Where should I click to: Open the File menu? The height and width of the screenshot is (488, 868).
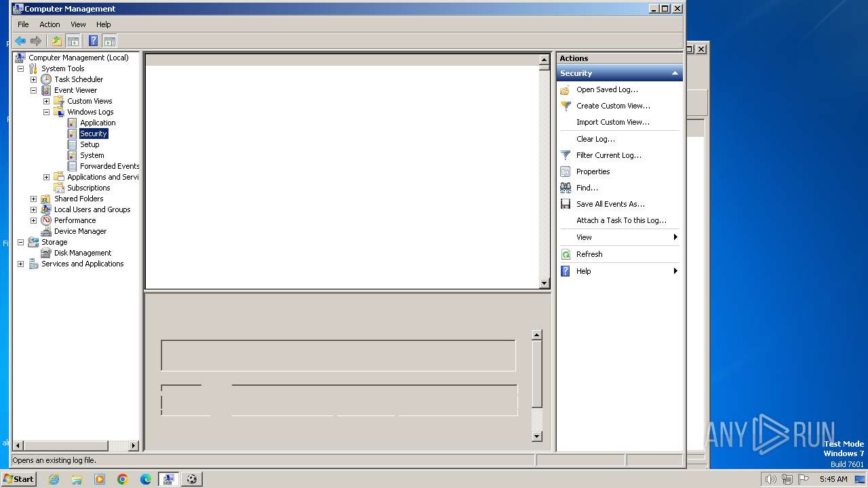(x=23, y=24)
